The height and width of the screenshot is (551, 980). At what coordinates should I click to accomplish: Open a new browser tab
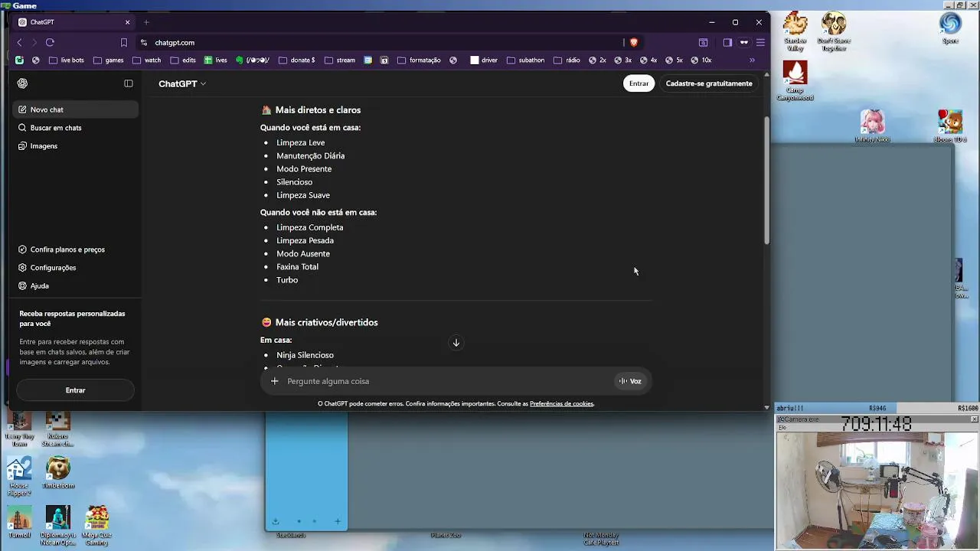[146, 22]
